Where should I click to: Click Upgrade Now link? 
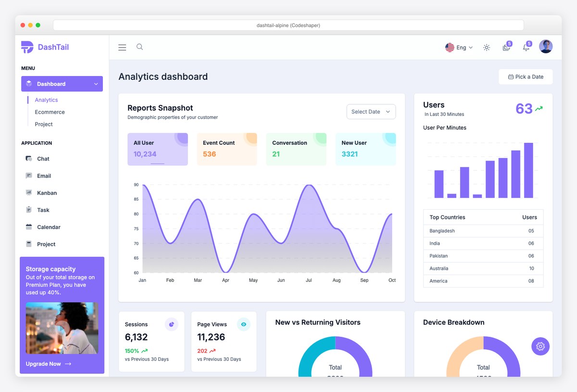tap(49, 364)
